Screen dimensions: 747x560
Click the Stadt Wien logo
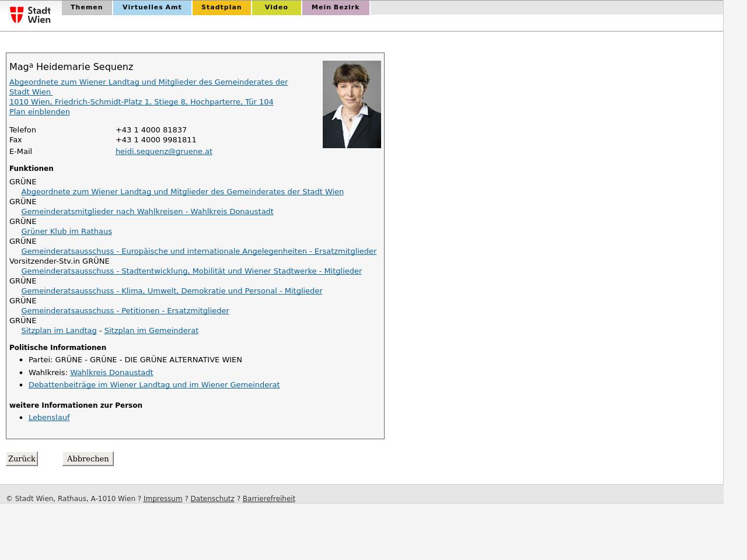tap(30, 15)
